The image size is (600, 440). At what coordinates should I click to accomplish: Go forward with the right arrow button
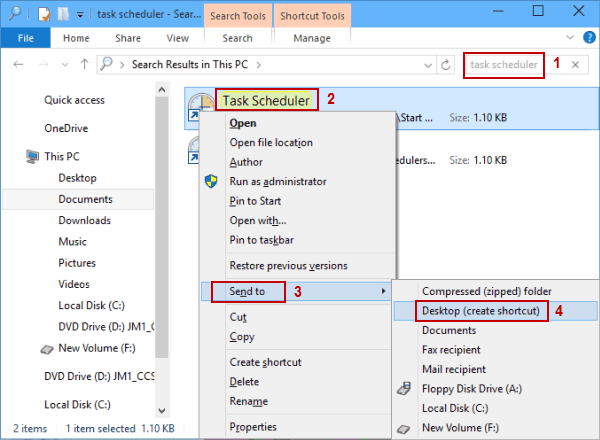coord(44,64)
